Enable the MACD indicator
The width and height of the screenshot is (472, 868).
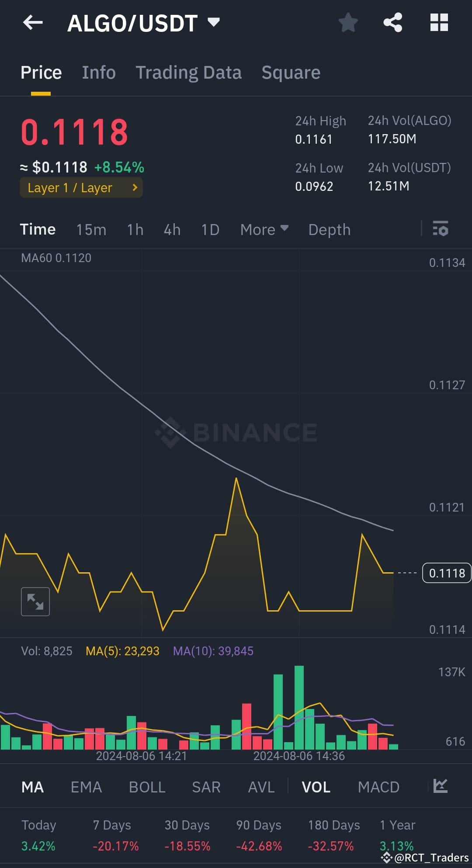(x=378, y=787)
